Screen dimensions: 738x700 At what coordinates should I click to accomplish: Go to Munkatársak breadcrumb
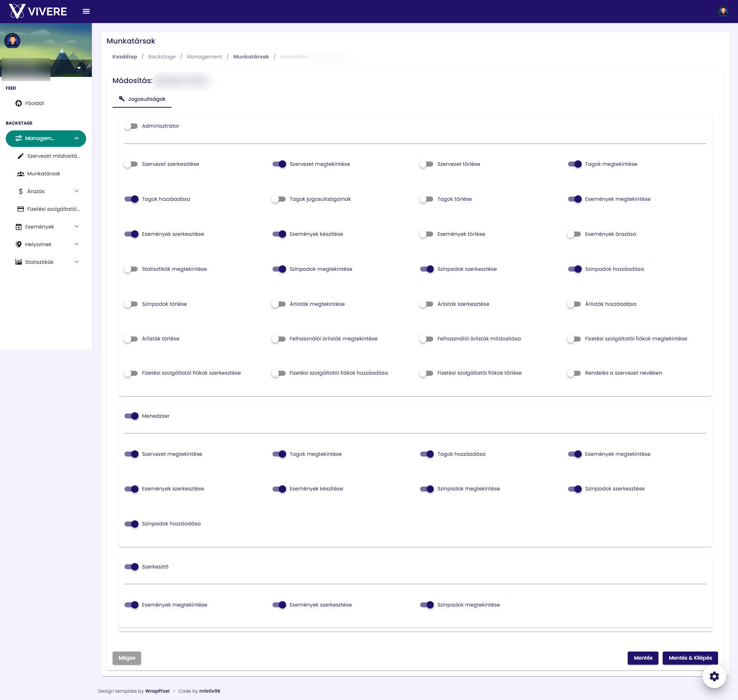pos(251,57)
